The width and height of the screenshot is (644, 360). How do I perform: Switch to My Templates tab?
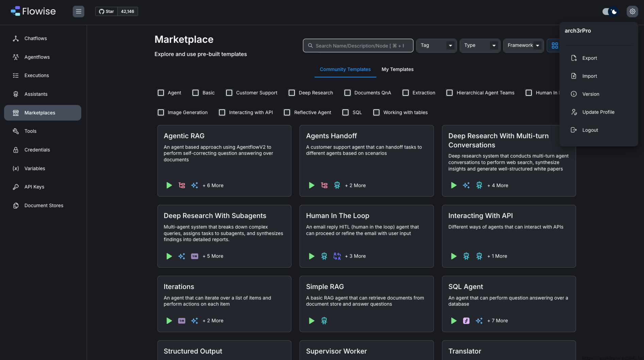397,69
